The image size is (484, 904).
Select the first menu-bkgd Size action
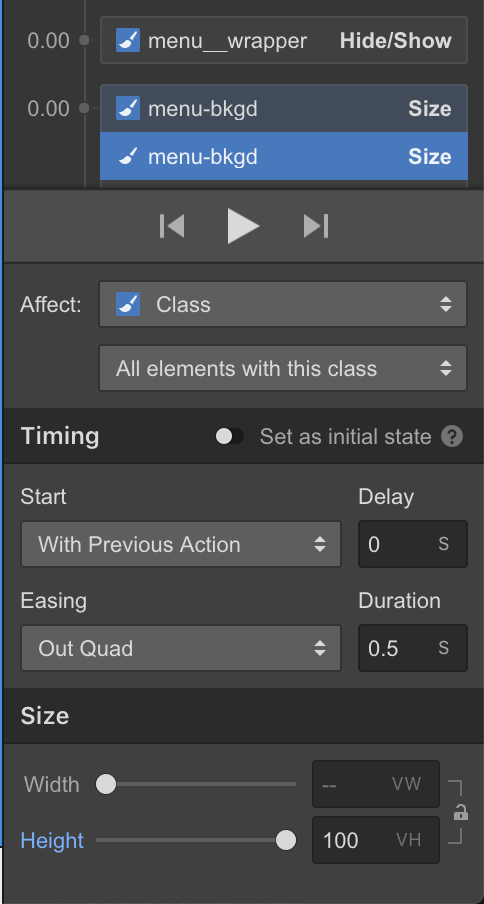tap(284, 108)
